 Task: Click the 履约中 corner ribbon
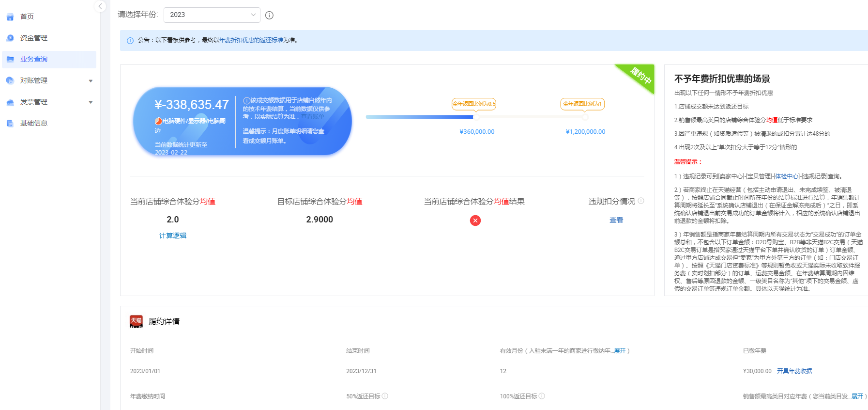[640, 76]
